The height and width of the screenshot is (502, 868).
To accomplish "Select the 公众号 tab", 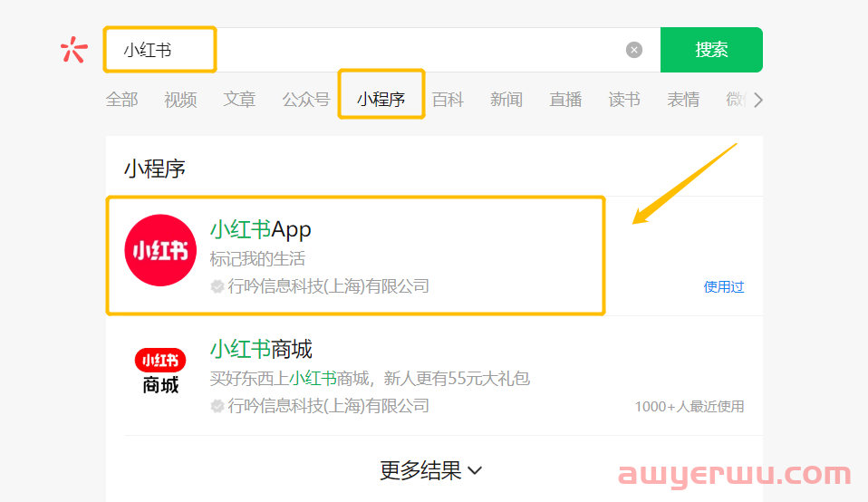I will click(306, 100).
